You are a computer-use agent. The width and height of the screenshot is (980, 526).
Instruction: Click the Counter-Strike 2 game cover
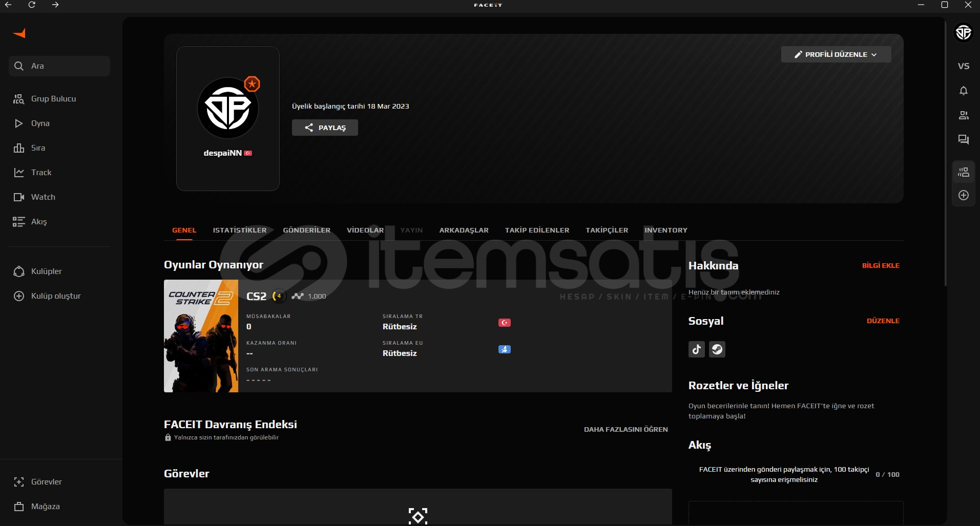pos(201,336)
